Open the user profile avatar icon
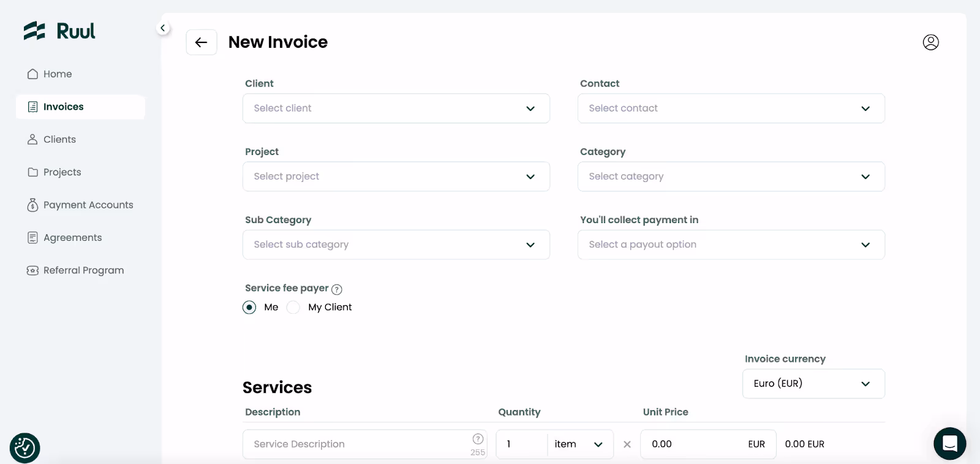Image resolution: width=980 pixels, height=464 pixels. (x=930, y=42)
